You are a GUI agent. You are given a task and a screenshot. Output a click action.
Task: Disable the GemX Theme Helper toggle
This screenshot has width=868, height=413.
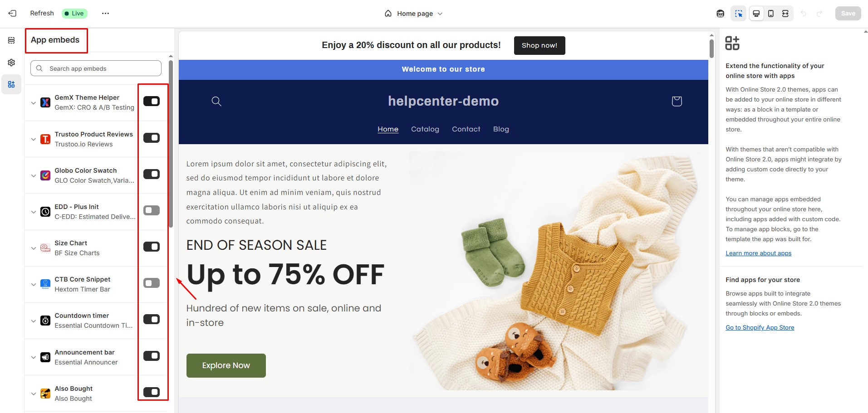click(x=152, y=101)
